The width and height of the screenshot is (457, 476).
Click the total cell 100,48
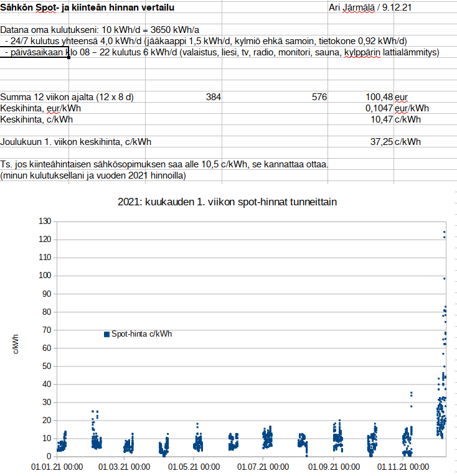tap(379, 97)
